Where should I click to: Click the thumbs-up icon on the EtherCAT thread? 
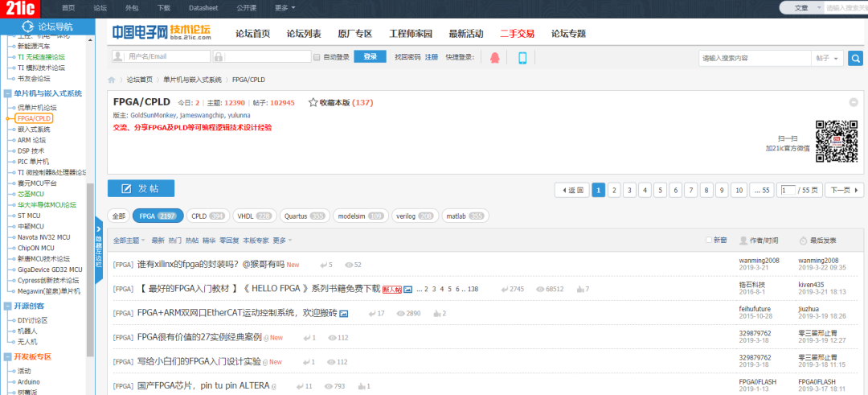coord(436,314)
